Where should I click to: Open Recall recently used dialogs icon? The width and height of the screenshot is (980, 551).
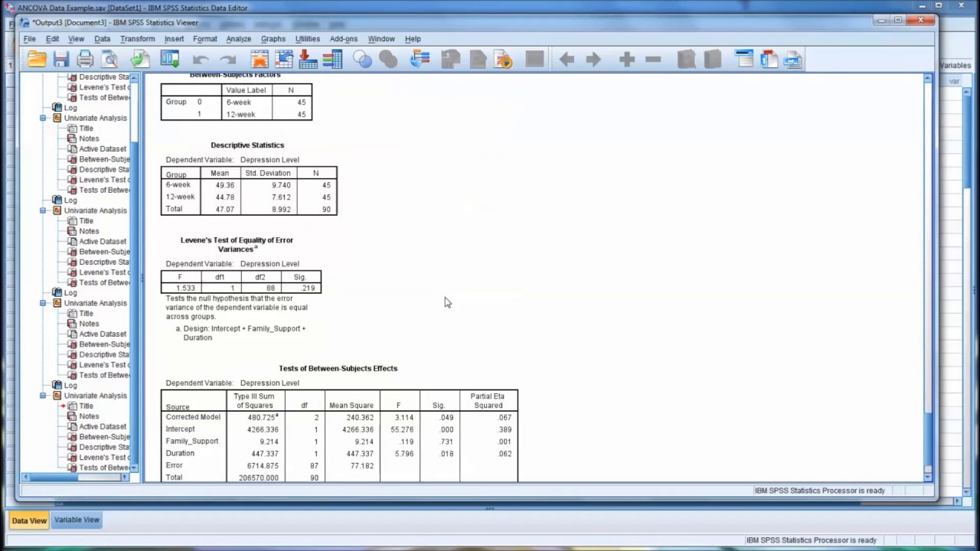(x=169, y=60)
